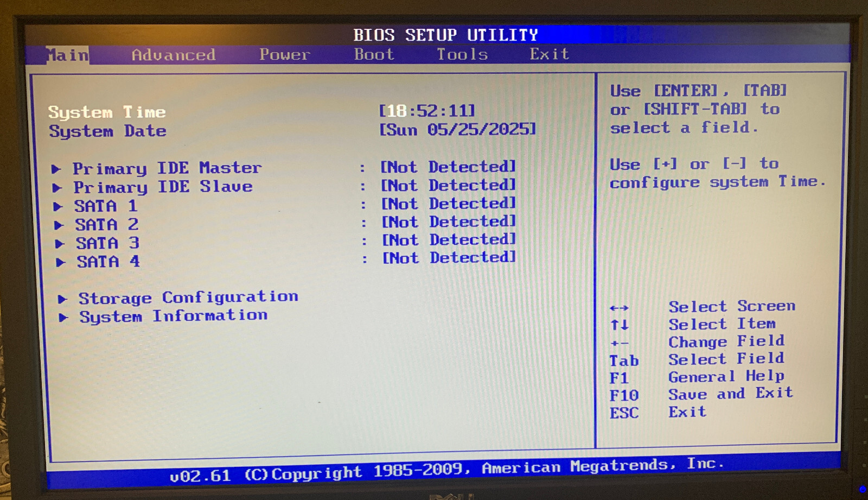This screenshot has height=500, width=868.
Task: Expand the Storage Configuration arrow
Action: point(63,299)
